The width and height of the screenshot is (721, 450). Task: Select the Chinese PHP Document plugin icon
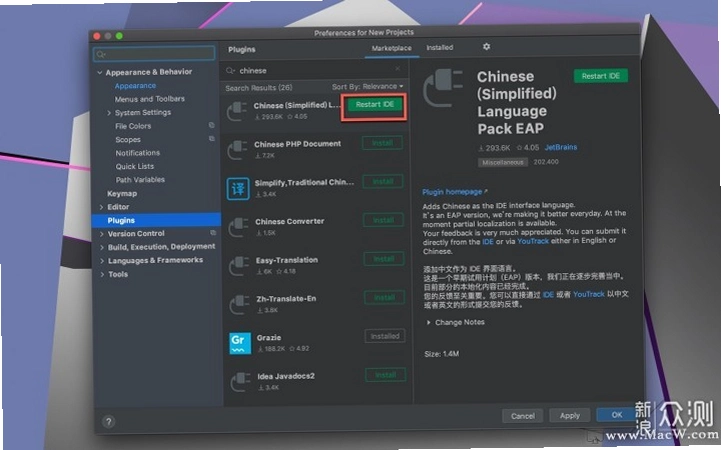coord(238,149)
